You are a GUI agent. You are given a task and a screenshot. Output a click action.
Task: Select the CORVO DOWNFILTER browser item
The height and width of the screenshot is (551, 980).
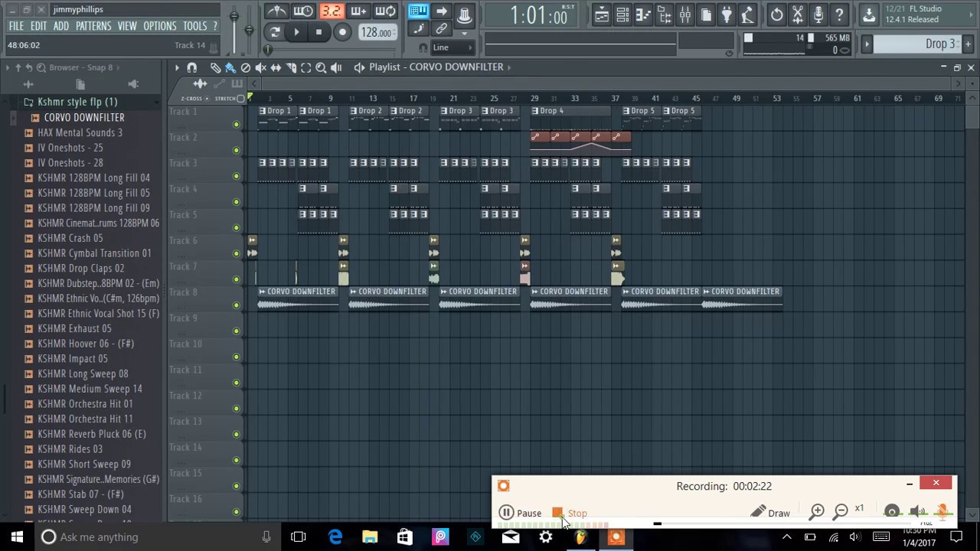click(84, 117)
